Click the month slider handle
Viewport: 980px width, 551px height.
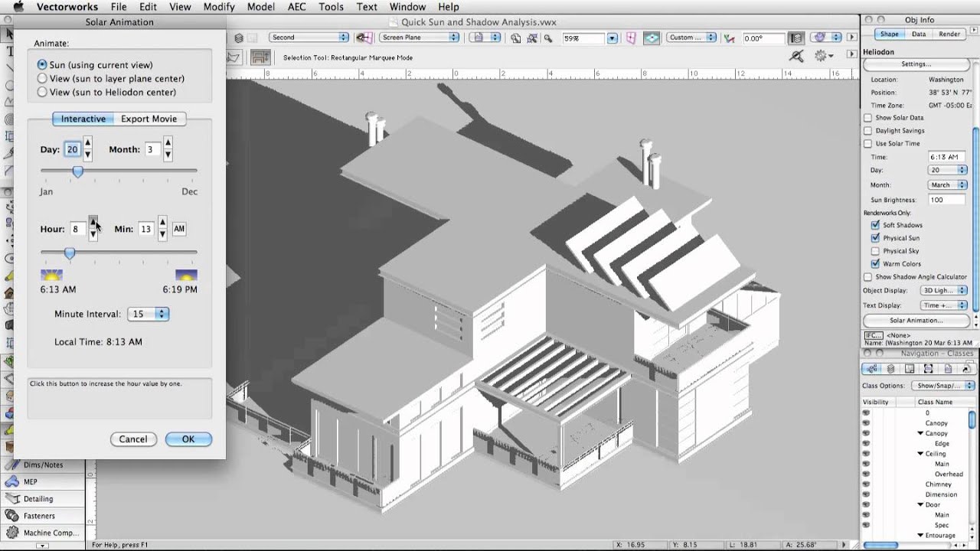77,172
